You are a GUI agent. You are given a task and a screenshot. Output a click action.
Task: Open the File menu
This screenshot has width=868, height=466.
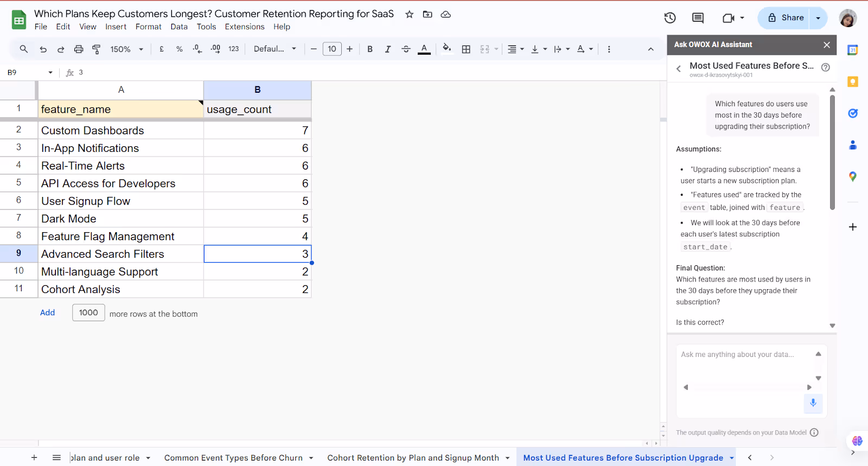coord(41,27)
